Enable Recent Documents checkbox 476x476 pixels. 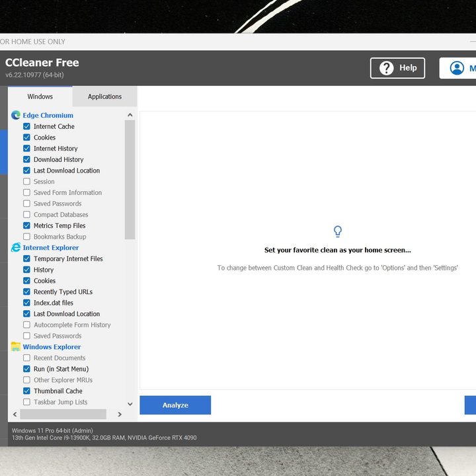[26, 358]
